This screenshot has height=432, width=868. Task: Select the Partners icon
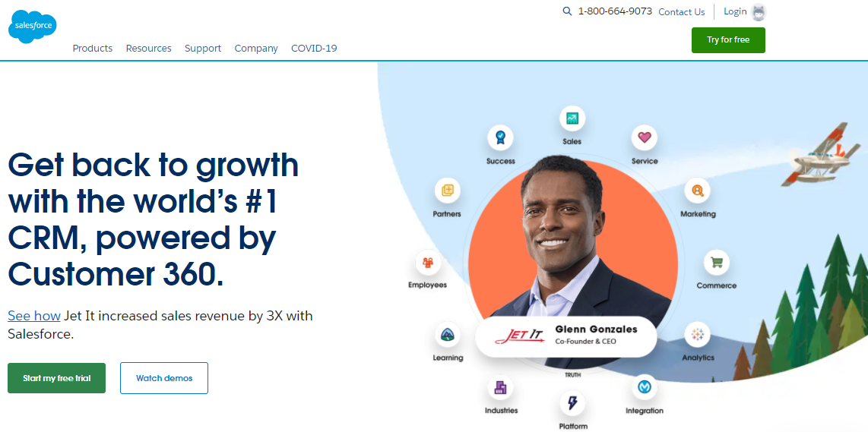click(x=447, y=191)
